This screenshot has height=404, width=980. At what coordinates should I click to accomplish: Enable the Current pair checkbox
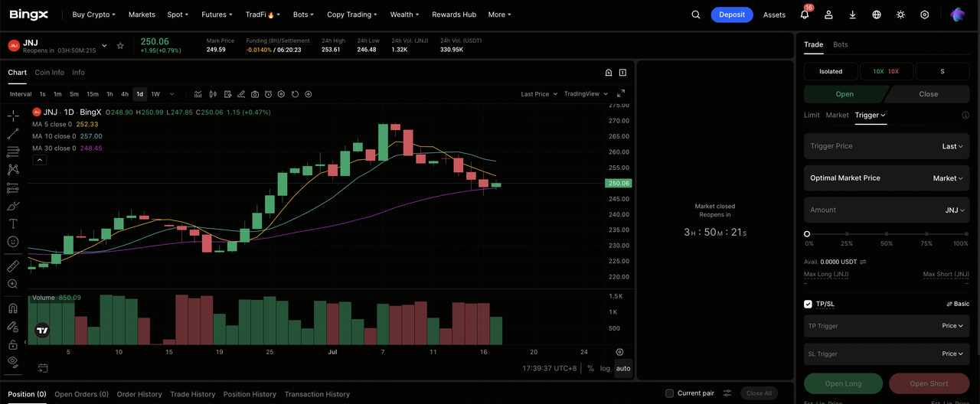669,393
